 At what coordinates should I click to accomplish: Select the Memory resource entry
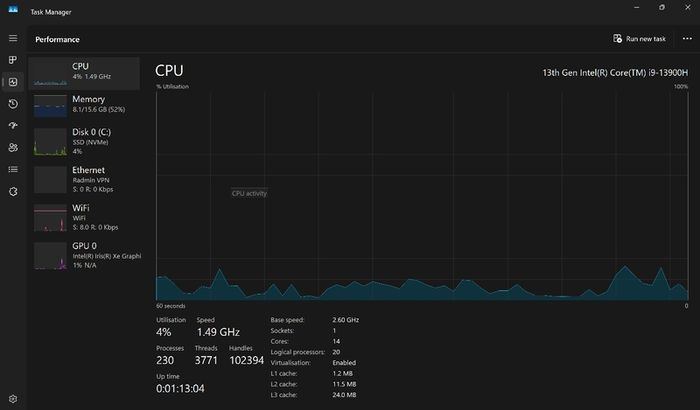pyautogui.click(x=85, y=105)
